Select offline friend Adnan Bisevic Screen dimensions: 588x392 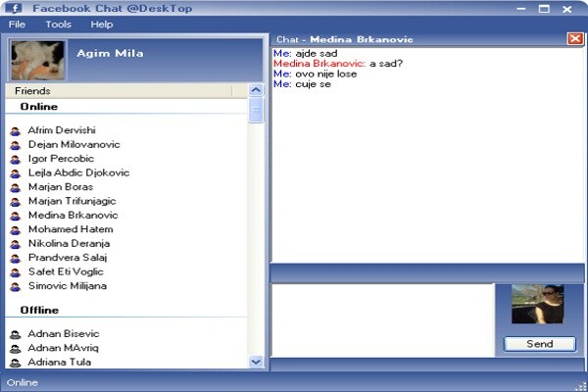tap(64, 333)
